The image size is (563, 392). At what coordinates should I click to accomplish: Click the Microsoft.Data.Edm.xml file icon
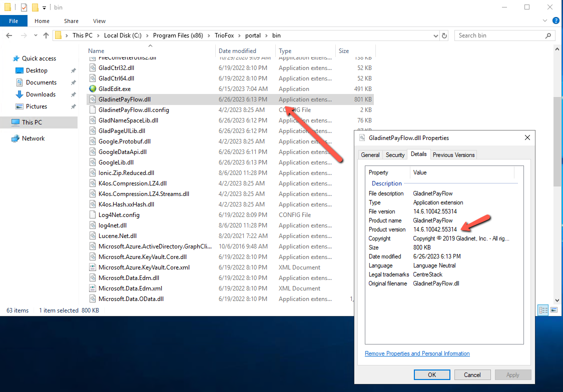pyautogui.click(x=93, y=288)
